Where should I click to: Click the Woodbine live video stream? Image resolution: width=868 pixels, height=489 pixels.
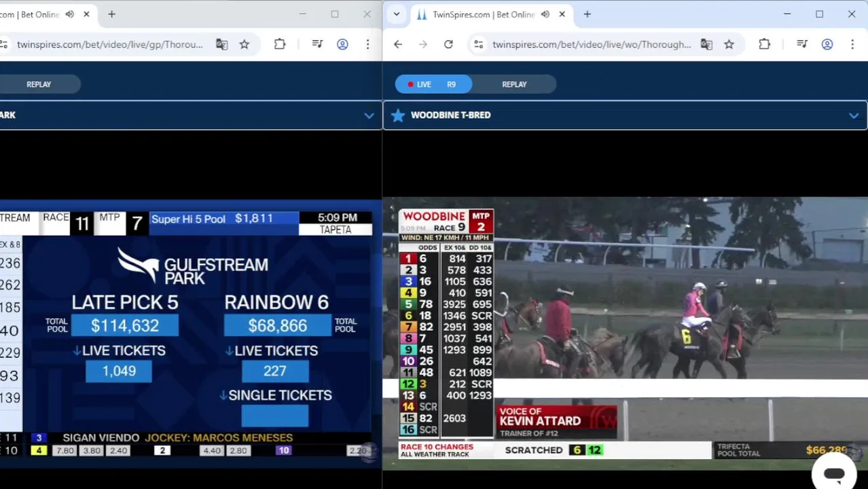(x=625, y=333)
